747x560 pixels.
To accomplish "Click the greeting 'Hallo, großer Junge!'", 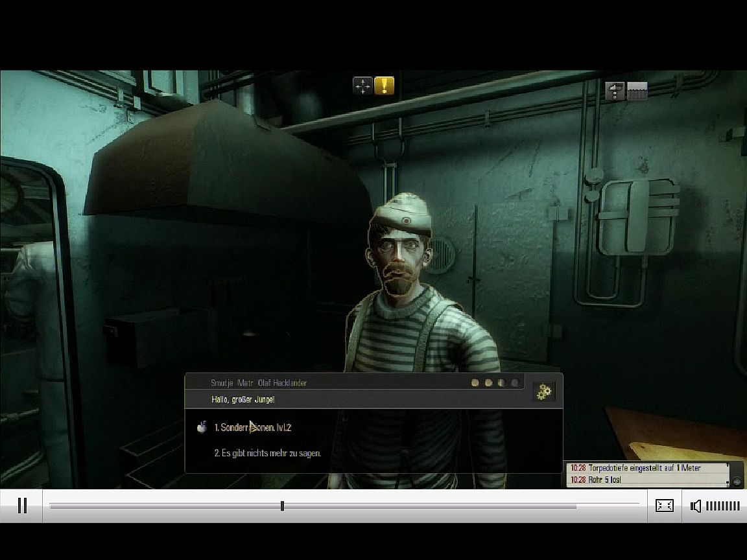I will 243,399.
